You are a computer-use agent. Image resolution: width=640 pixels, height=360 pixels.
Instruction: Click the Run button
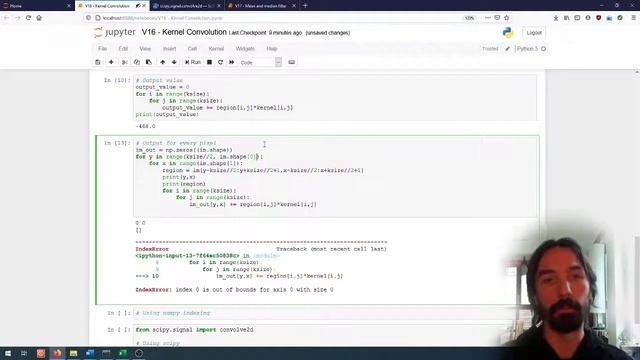click(193, 62)
